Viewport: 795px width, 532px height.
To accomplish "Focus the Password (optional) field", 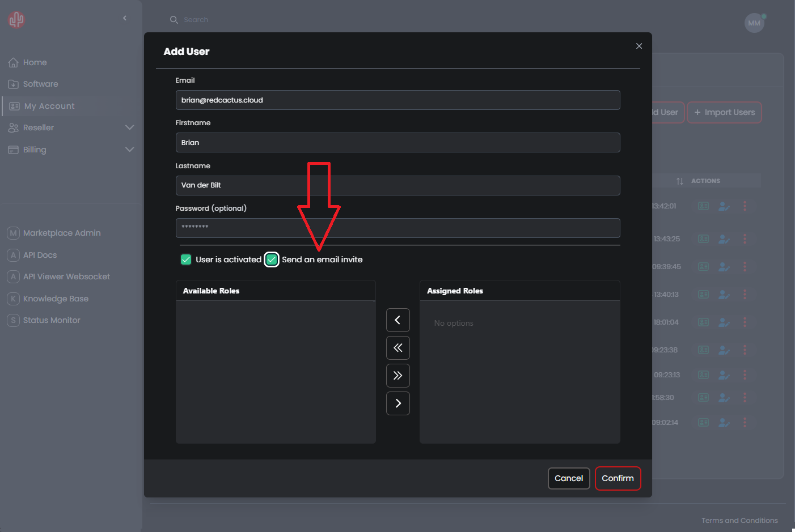I will pyautogui.click(x=397, y=228).
